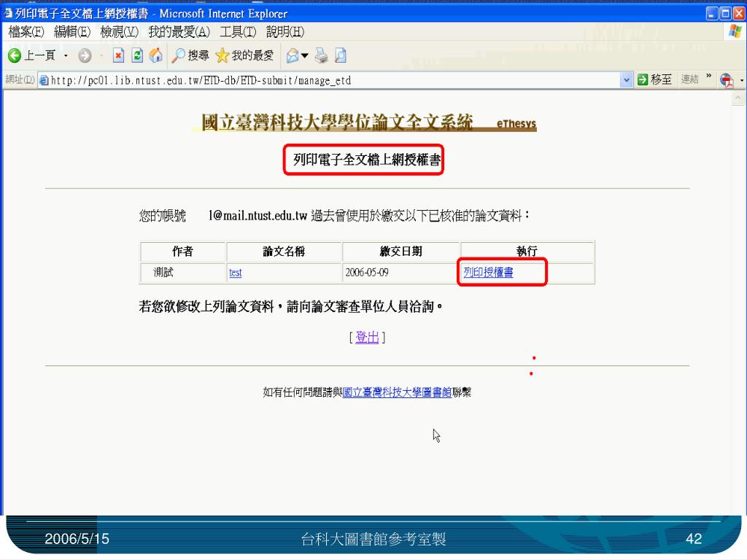Open the 搜尋 search pane

pyautogui.click(x=190, y=55)
